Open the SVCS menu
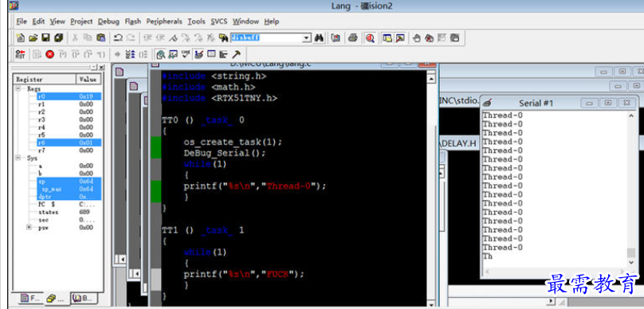Screen dimensions: 644x309 [x=219, y=22]
